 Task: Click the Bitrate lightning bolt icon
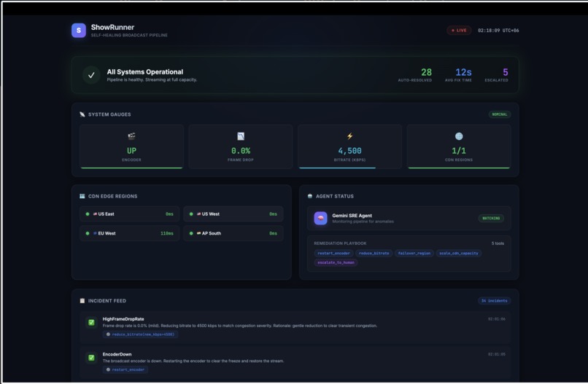(350, 136)
